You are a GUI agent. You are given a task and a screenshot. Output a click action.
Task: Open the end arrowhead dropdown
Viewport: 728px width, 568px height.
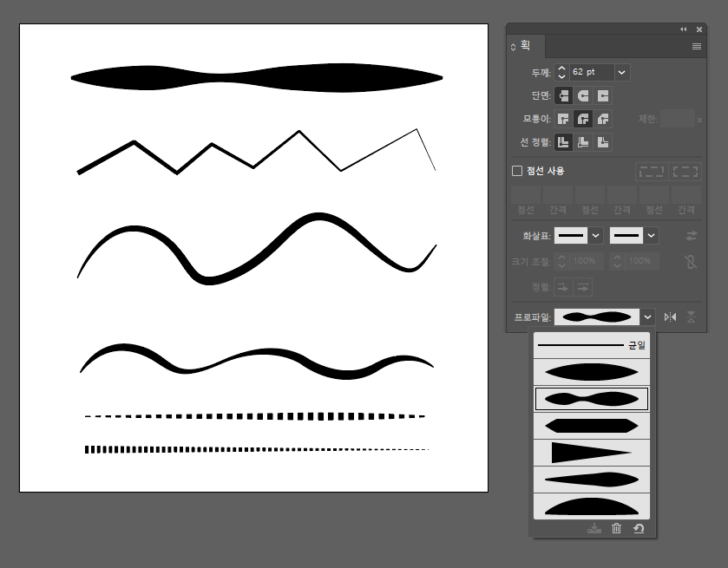(x=651, y=235)
